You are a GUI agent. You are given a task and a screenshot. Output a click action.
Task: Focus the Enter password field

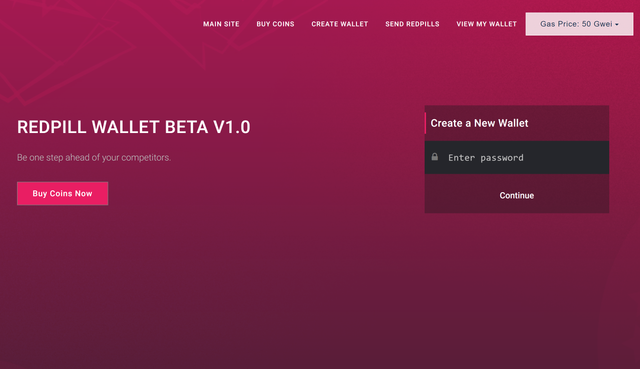pyautogui.click(x=517, y=158)
